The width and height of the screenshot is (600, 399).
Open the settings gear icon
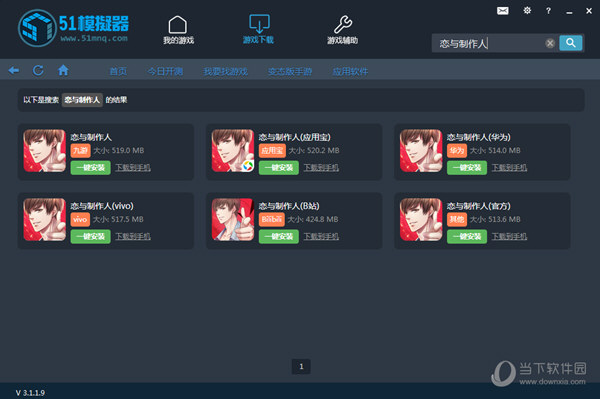click(x=527, y=10)
